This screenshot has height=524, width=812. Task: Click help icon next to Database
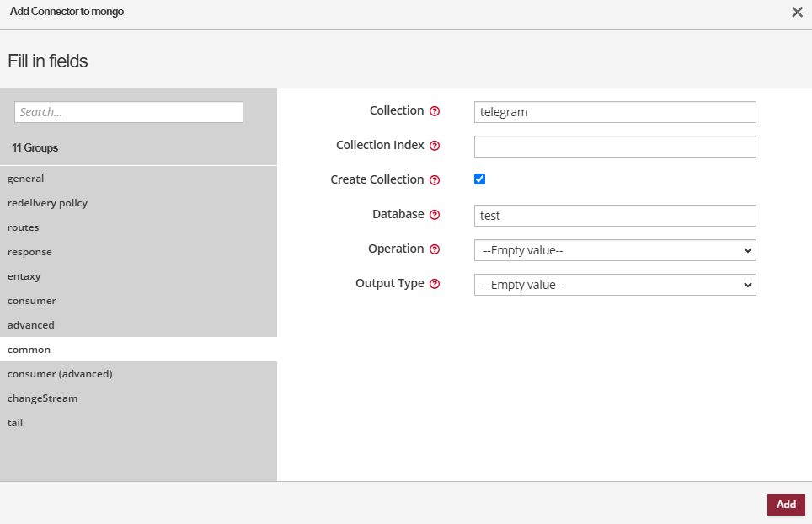(435, 215)
